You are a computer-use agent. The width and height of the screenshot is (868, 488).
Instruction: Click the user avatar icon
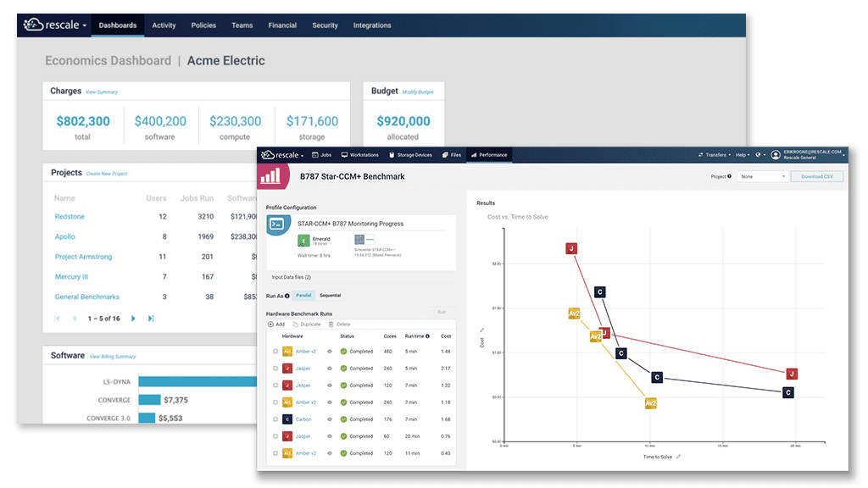[776, 155]
